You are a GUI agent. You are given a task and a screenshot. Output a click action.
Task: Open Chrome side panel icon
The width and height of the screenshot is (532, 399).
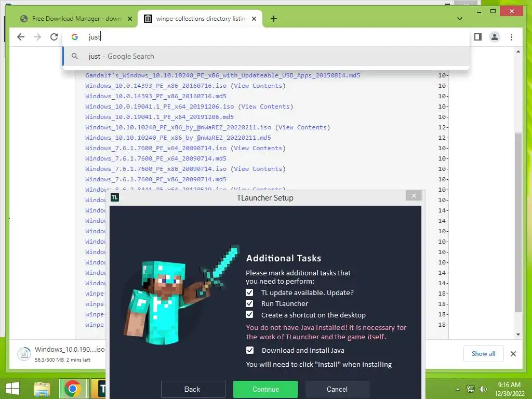(478, 37)
